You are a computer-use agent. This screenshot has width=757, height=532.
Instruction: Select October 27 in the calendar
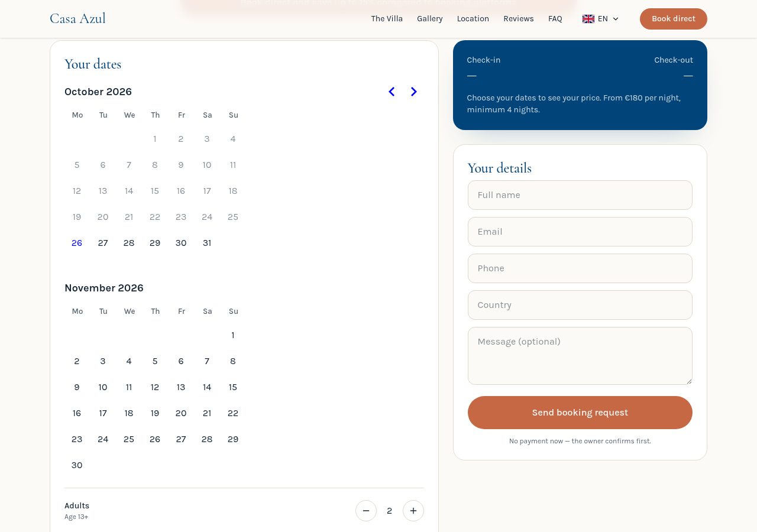click(x=103, y=243)
